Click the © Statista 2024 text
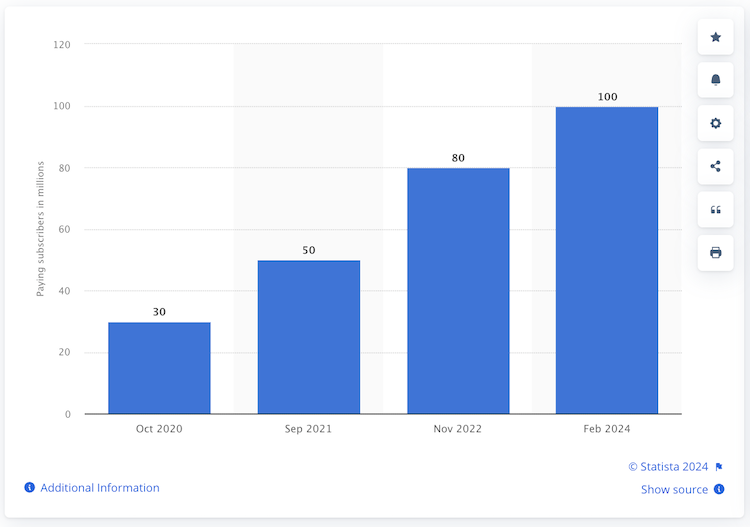Image resolution: width=750 pixels, height=527 pixels. pos(667,467)
